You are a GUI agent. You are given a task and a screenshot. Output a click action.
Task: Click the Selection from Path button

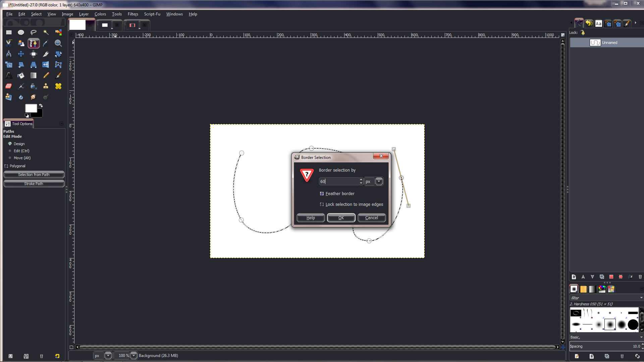coord(34,175)
